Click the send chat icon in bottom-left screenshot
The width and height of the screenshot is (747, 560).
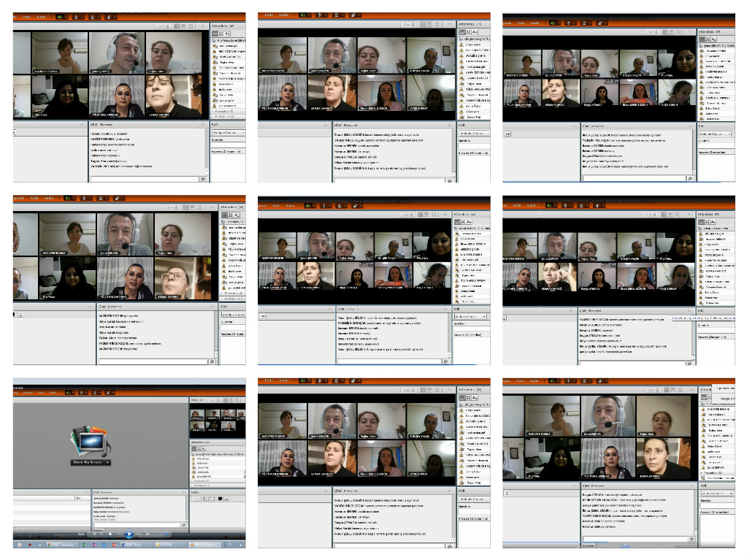click(183, 524)
